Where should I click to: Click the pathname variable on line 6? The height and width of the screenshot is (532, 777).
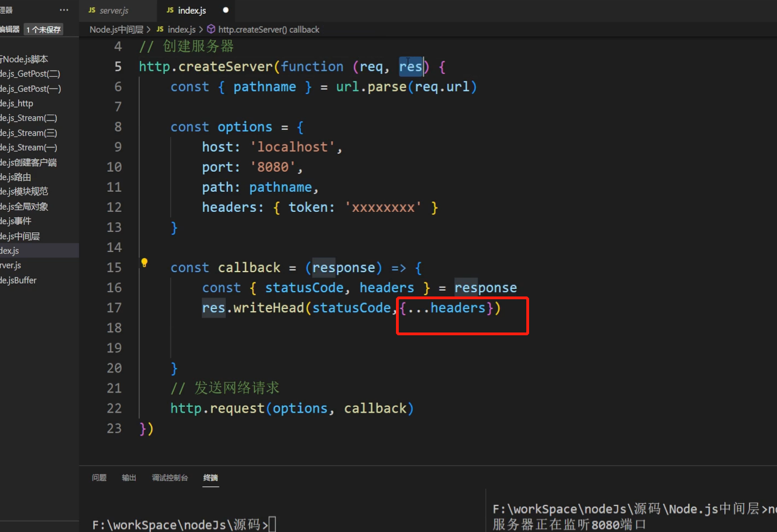coord(265,87)
